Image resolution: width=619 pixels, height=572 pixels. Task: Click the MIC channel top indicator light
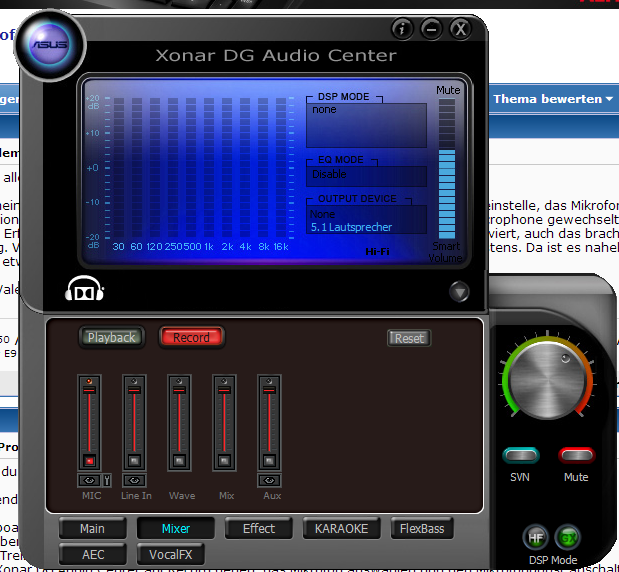[x=89, y=381]
